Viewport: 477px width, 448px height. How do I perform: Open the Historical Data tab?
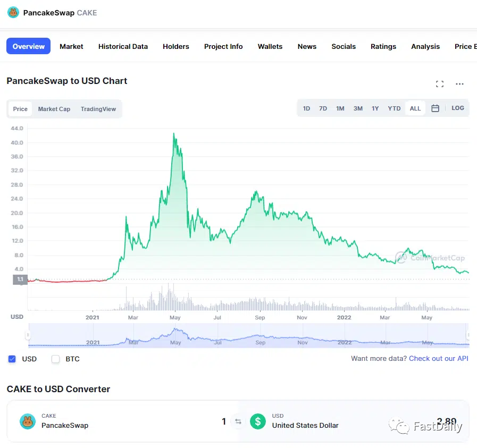pos(123,47)
